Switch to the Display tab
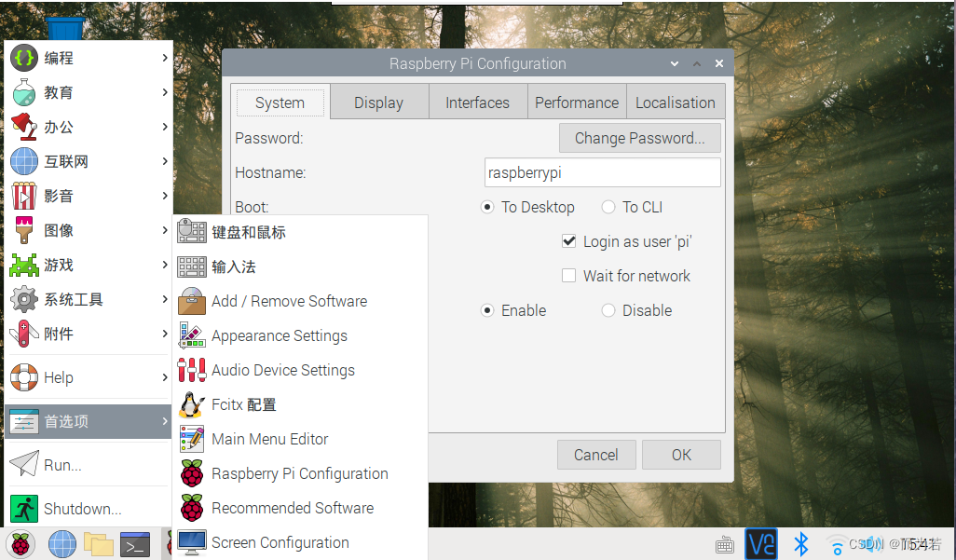Screen dimensions: 956x560 click(x=378, y=102)
